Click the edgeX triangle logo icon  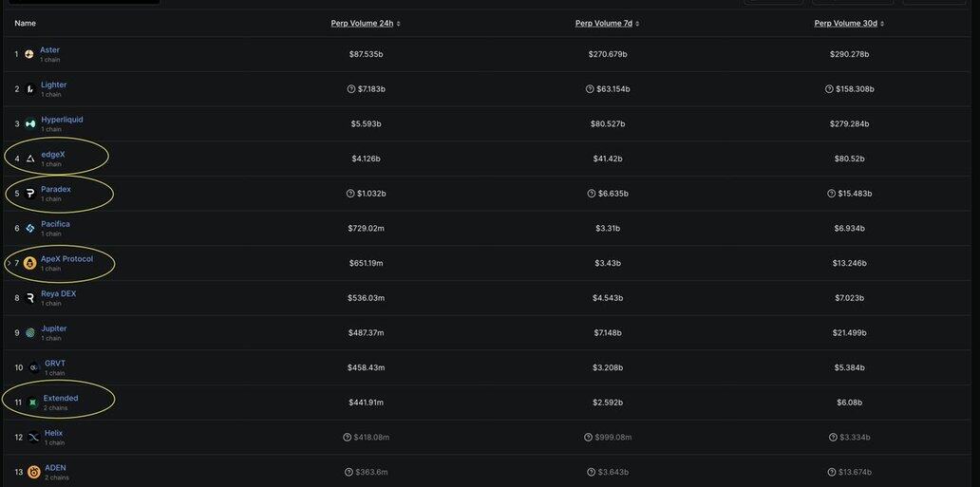tap(30, 159)
